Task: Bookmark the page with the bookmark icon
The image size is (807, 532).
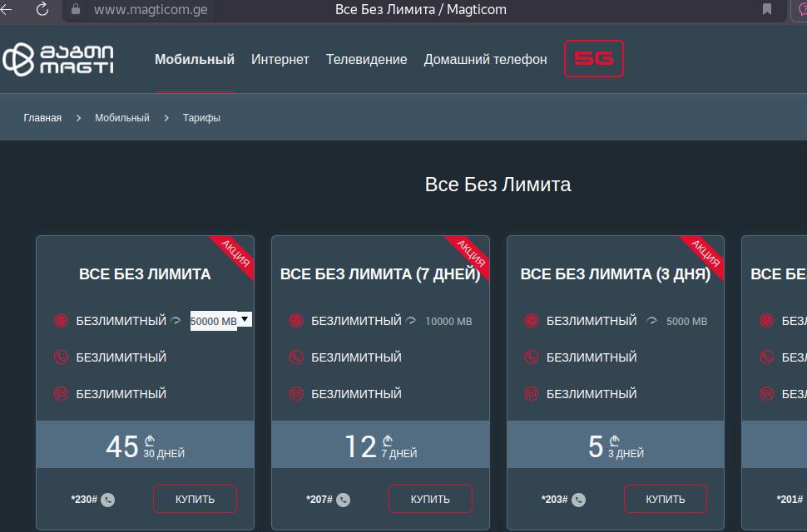Action: click(767, 9)
